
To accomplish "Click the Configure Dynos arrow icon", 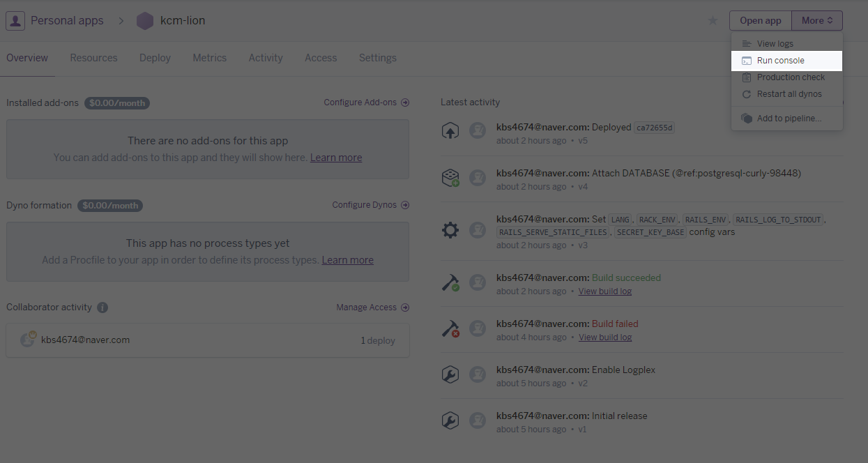I will pyautogui.click(x=405, y=205).
